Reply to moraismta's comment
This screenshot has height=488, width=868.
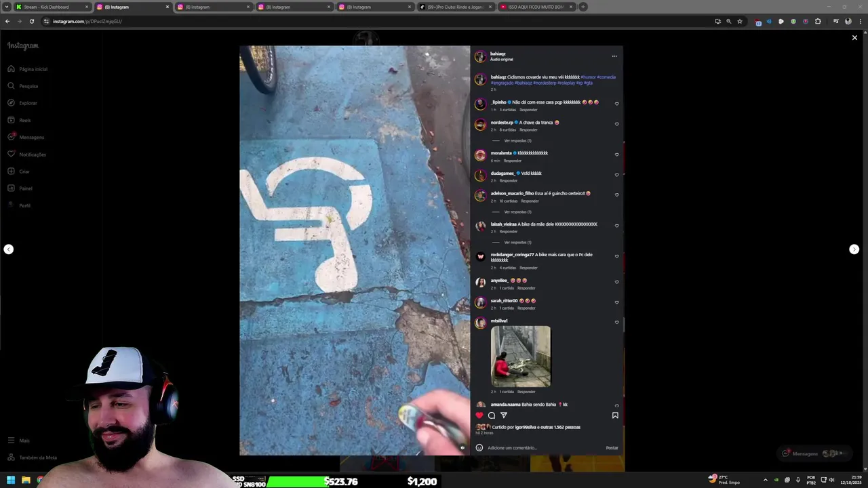point(513,161)
